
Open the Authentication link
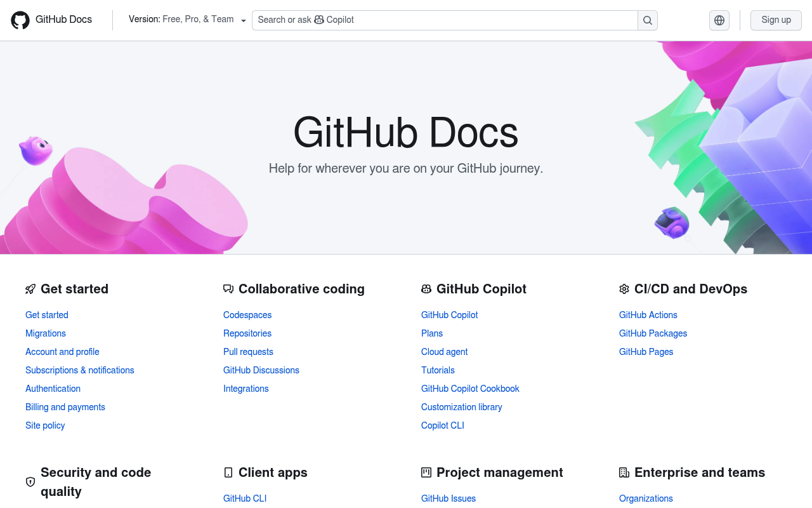(x=53, y=389)
